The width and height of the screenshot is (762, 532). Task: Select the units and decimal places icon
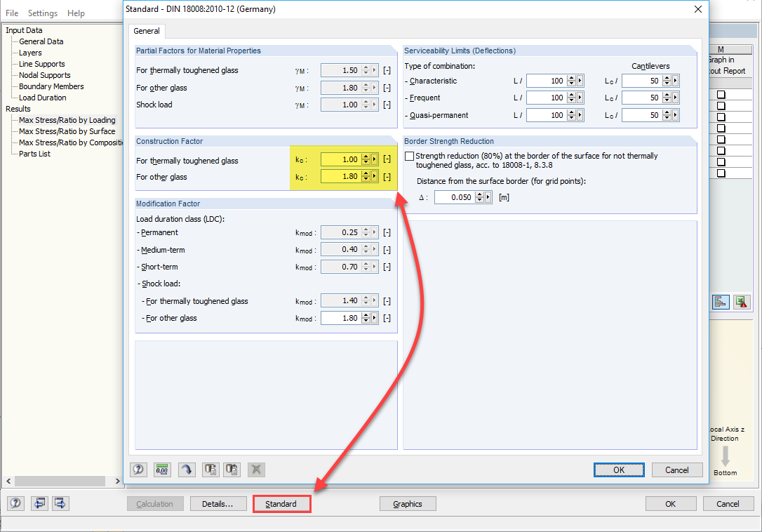161,469
